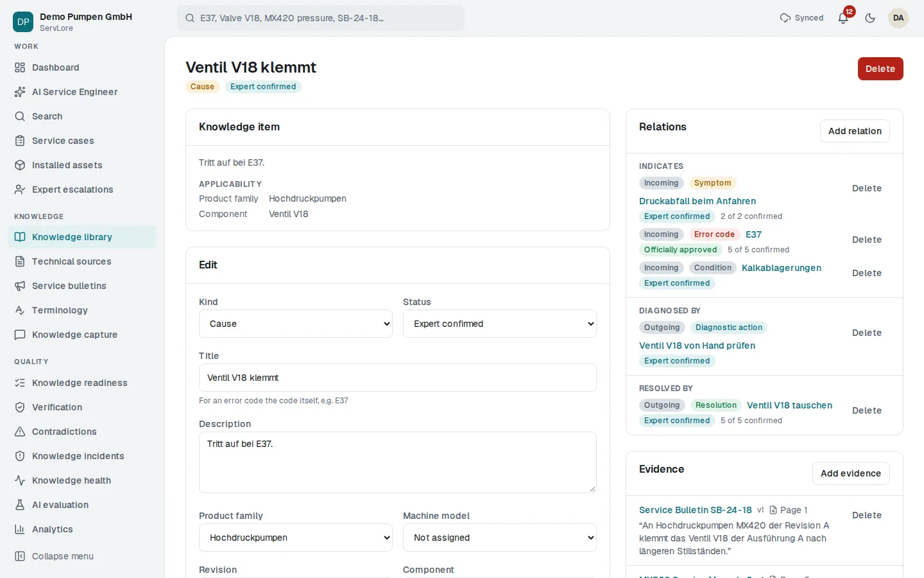Screen dimensions: 924x578
Task: Delete the Kalkablagerungen relation
Action: [x=867, y=273]
